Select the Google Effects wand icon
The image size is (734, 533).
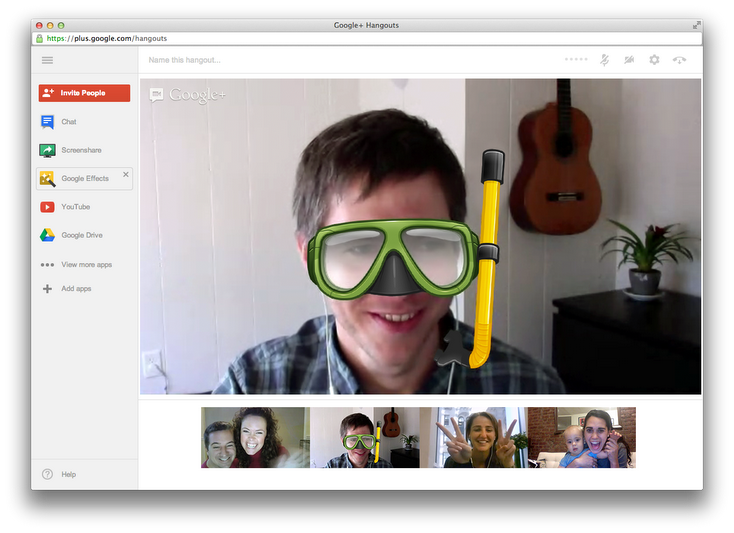coord(47,179)
